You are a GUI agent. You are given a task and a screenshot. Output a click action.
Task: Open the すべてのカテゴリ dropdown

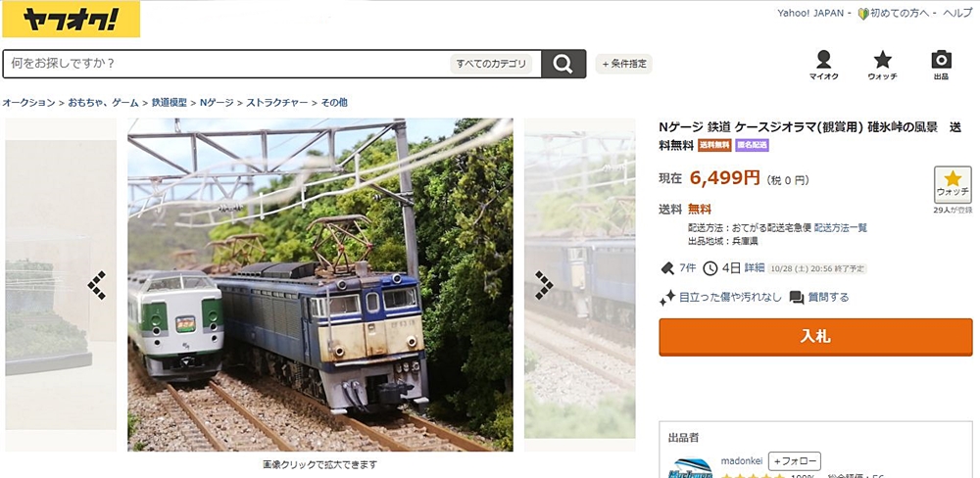(x=491, y=64)
